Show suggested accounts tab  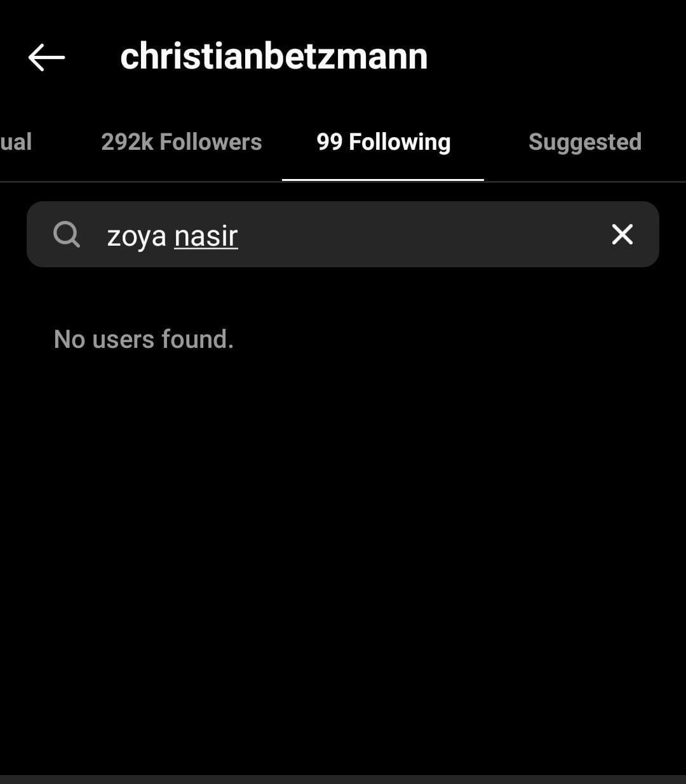pyautogui.click(x=585, y=142)
